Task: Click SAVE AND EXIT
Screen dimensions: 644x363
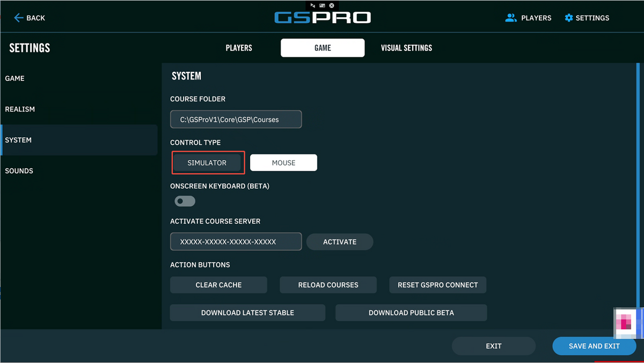Action: pyautogui.click(x=594, y=346)
